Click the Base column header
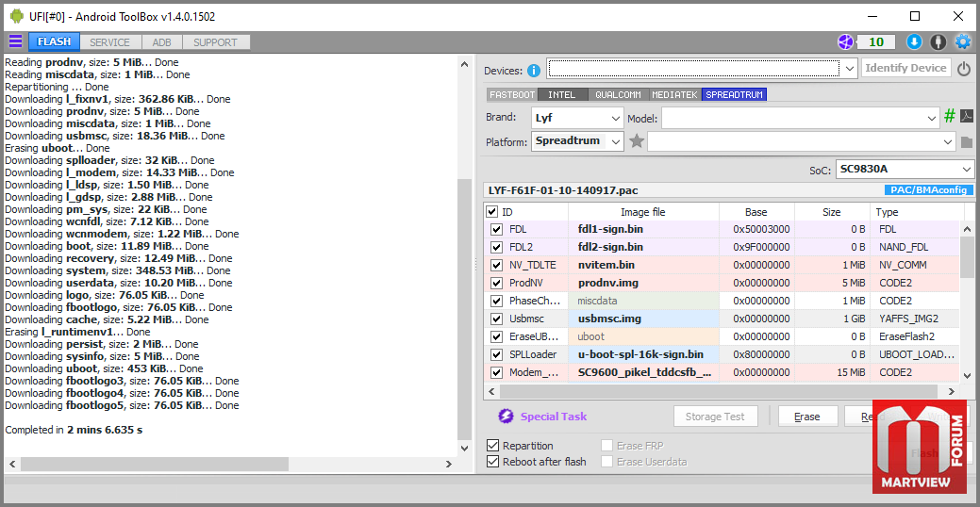 [756, 212]
